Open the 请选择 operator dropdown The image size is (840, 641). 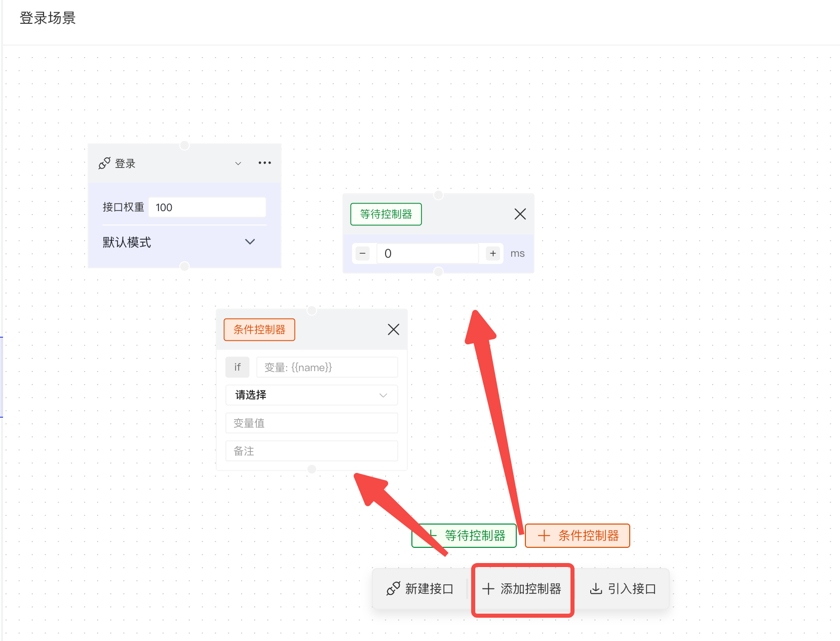pyautogui.click(x=312, y=395)
